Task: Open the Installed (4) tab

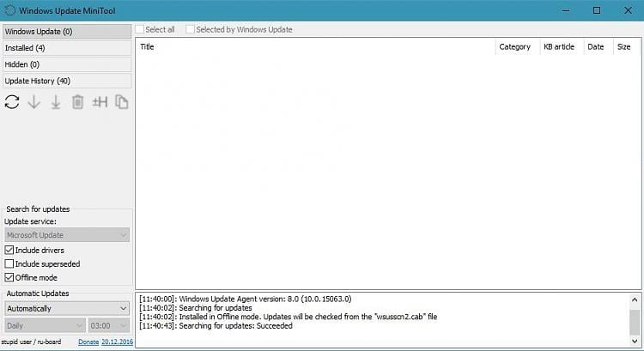Action: (x=67, y=48)
